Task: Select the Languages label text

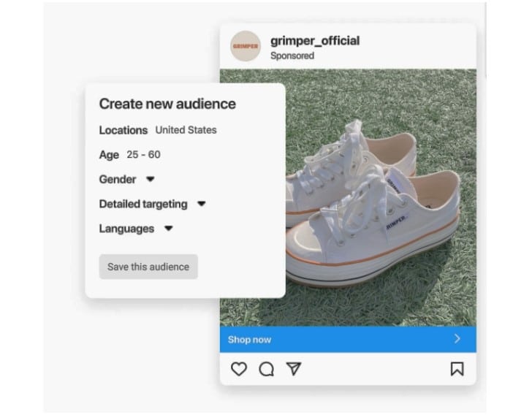Action: coord(126,229)
